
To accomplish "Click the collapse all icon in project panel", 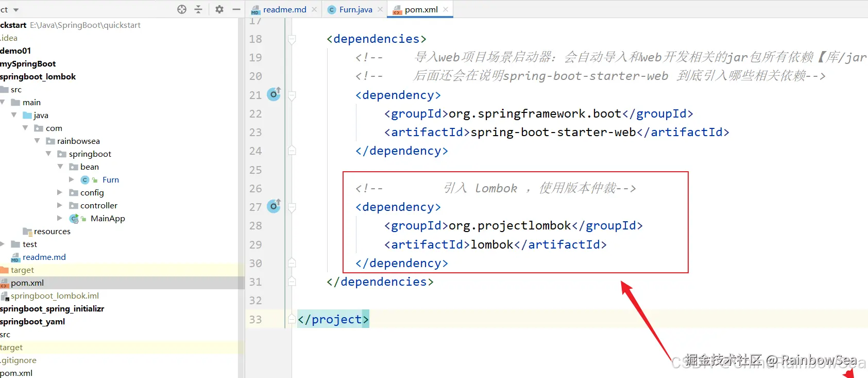I will pyautogui.click(x=198, y=9).
